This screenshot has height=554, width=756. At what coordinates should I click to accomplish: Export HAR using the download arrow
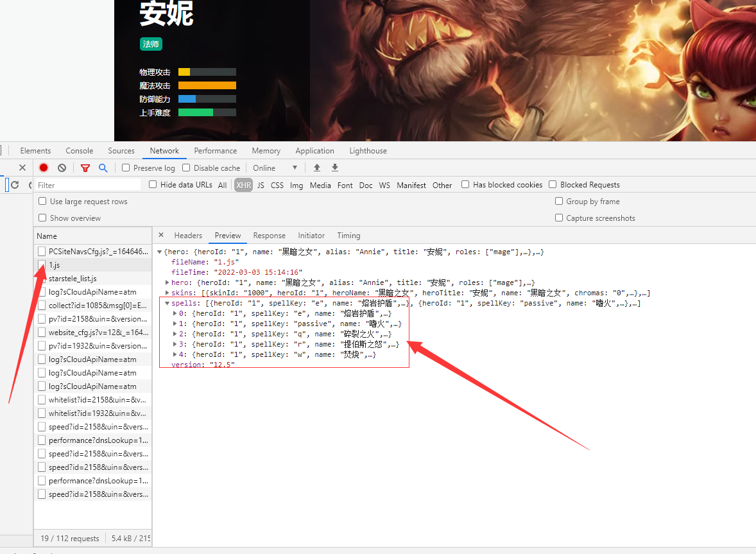point(334,167)
